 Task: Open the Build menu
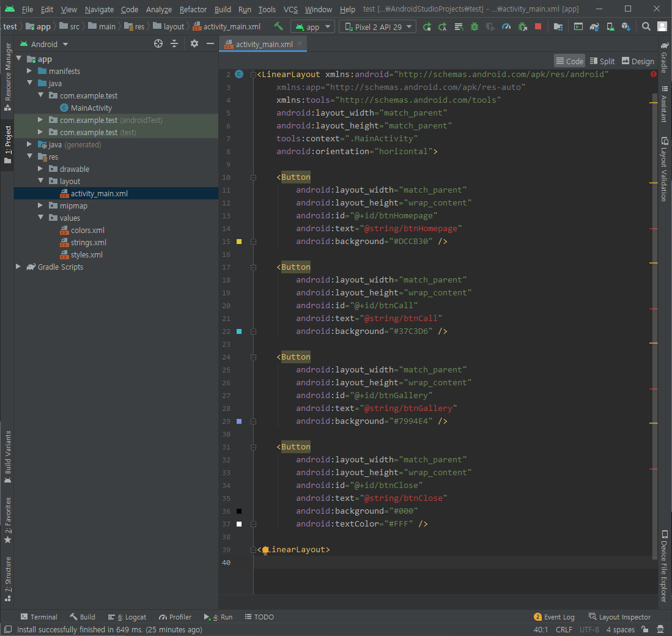[223, 9]
